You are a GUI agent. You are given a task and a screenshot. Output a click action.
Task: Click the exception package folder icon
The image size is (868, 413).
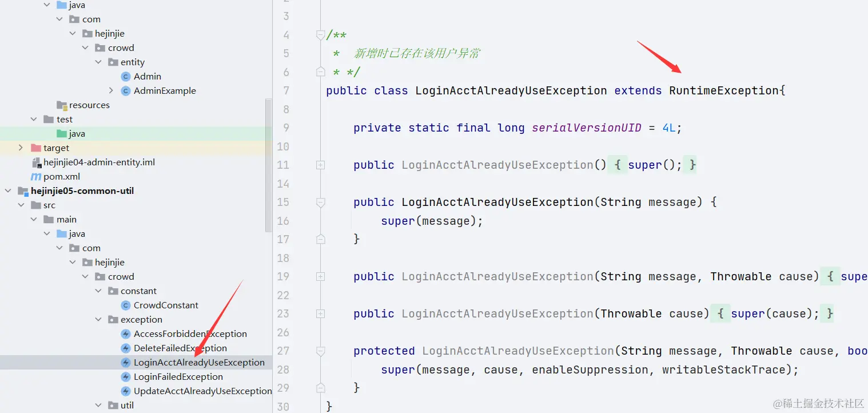click(113, 320)
